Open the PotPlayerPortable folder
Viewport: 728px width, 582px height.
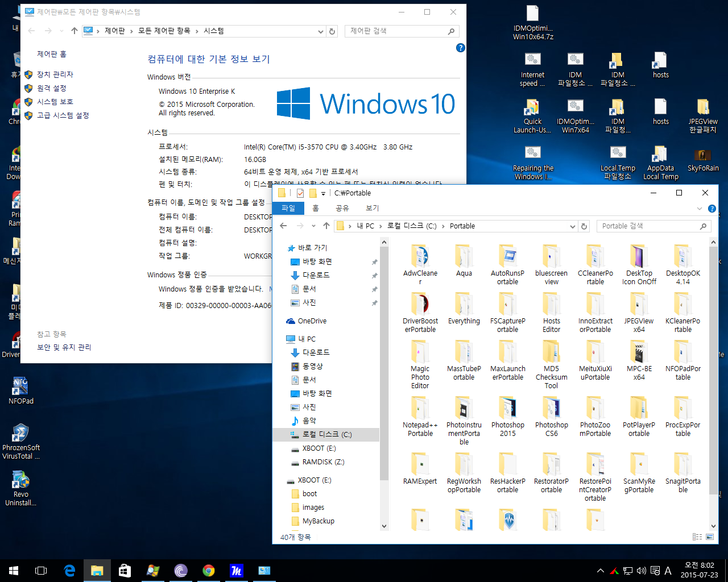pyautogui.click(x=639, y=417)
